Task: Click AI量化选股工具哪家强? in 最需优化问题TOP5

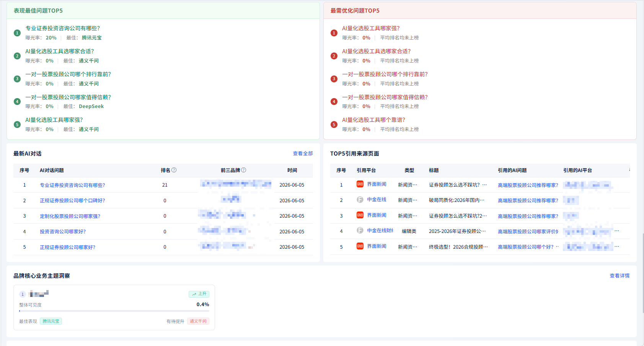Action: click(x=371, y=28)
